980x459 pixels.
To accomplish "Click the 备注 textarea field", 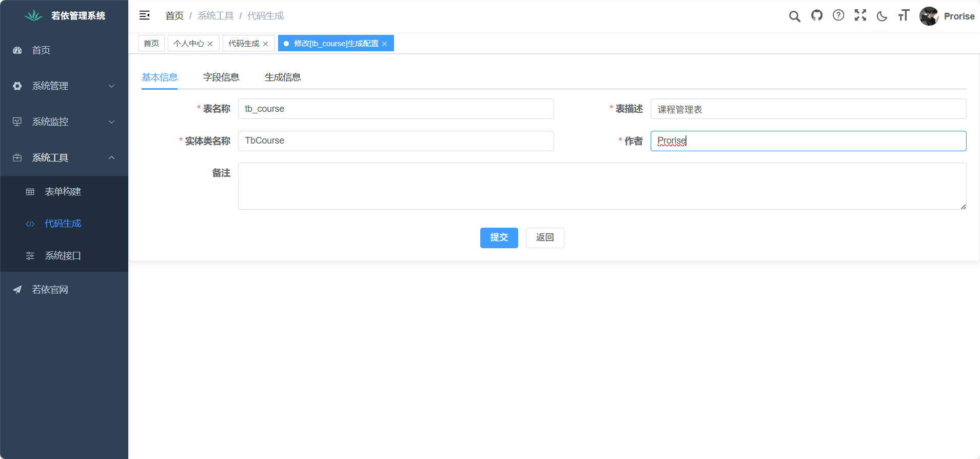I will pyautogui.click(x=602, y=186).
